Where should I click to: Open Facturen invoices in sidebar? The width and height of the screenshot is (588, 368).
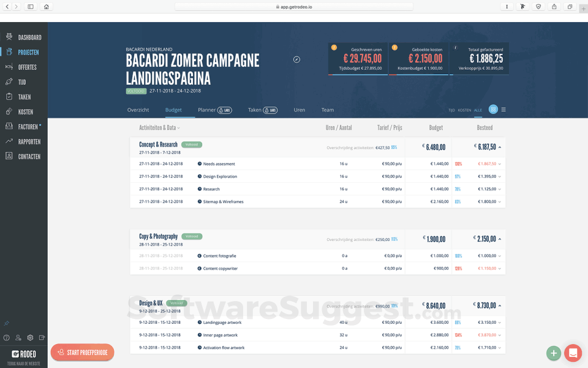coord(23,126)
